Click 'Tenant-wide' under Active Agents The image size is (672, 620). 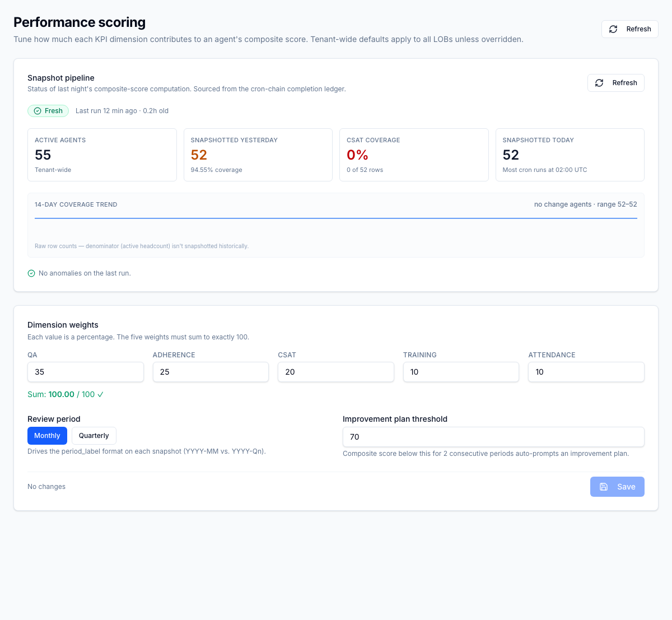[53, 170]
